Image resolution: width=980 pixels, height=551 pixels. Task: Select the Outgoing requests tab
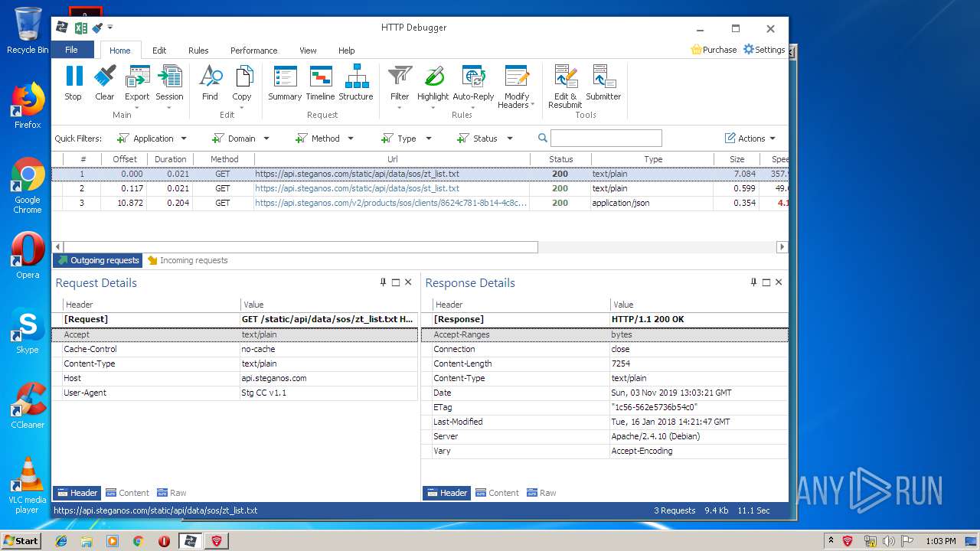click(98, 260)
